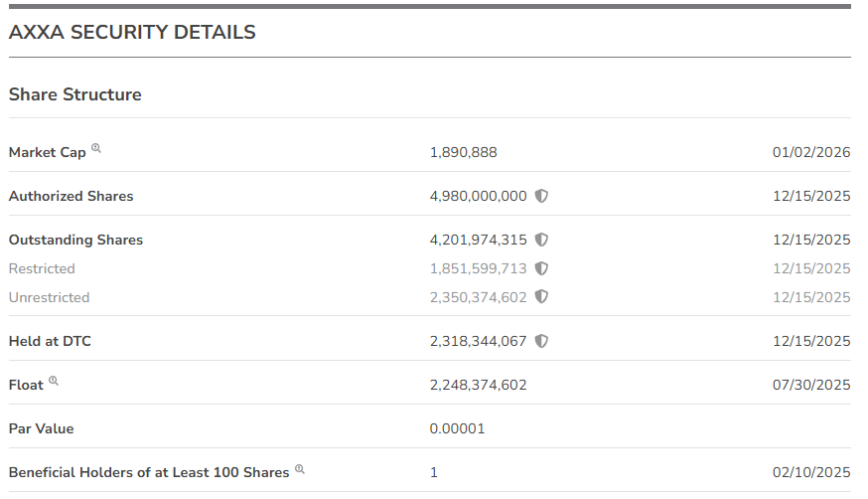This screenshot has width=868, height=499.
Task: Click the Float value 2,248,374,602
Action: (479, 385)
